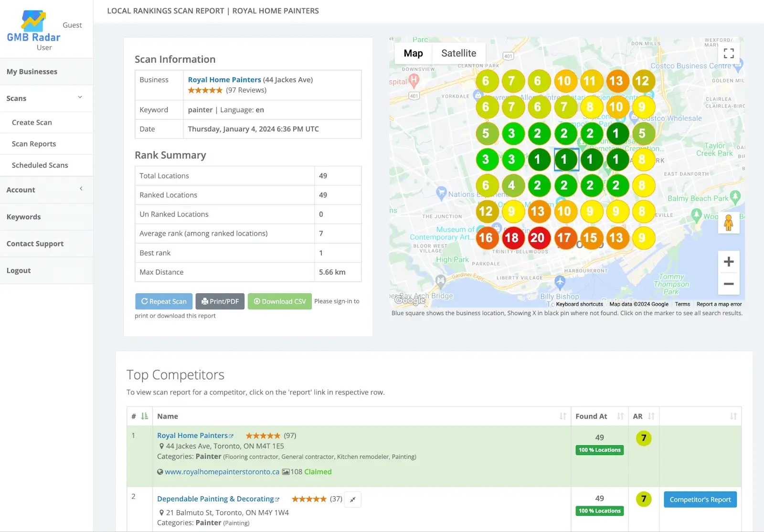Click Logout in sidebar
Image resolution: width=764 pixels, height=532 pixels.
[46, 270]
